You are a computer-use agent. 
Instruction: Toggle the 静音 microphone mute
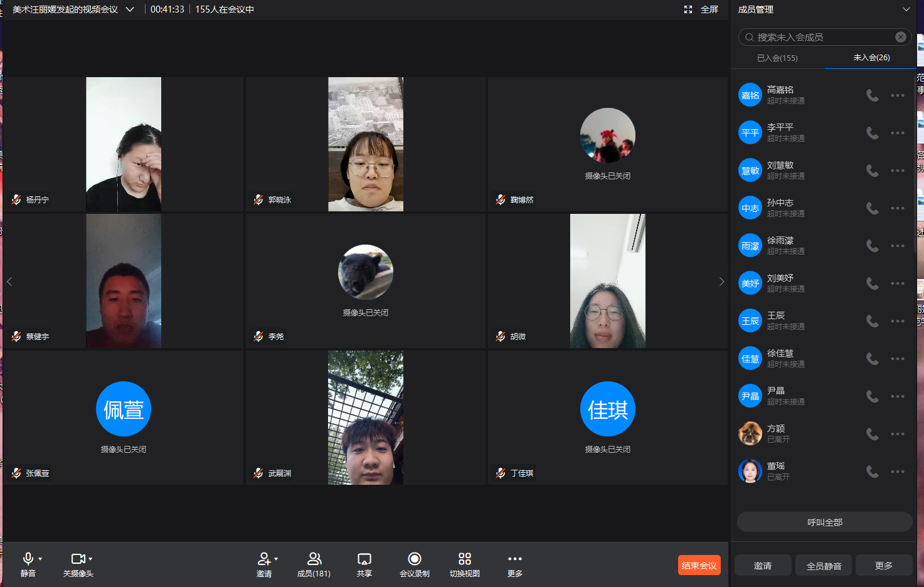click(x=28, y=559)
